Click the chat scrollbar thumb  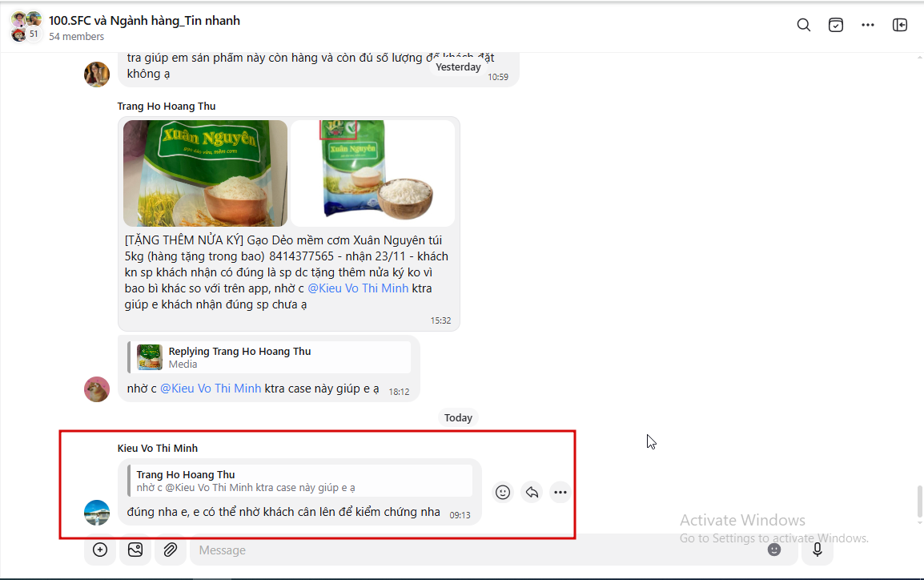pyautogui.click(x=919, y=501)
